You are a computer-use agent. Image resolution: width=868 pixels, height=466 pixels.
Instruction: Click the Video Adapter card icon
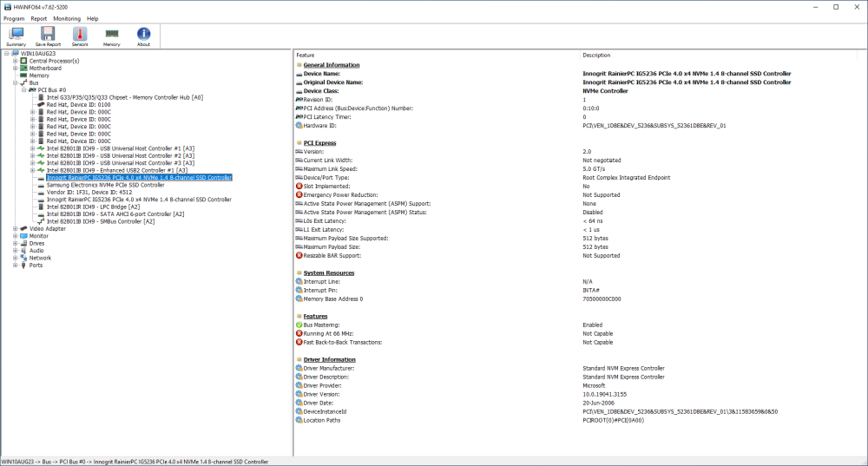23,228
